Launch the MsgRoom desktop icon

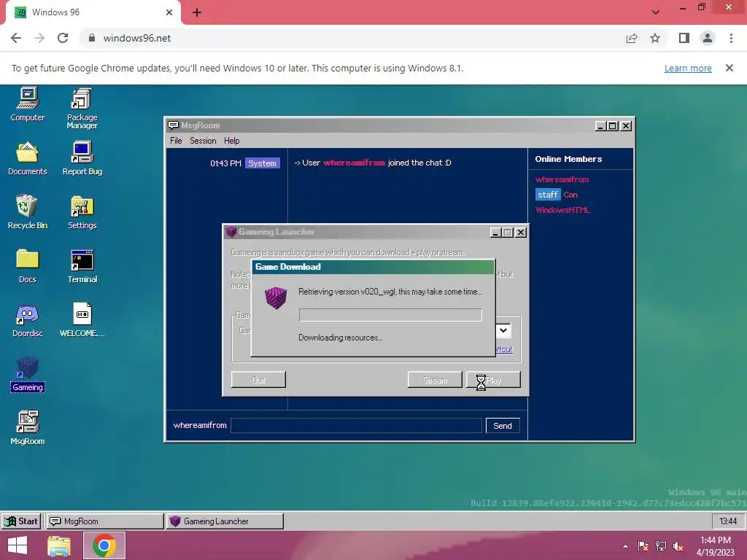[x=27, y=428]
